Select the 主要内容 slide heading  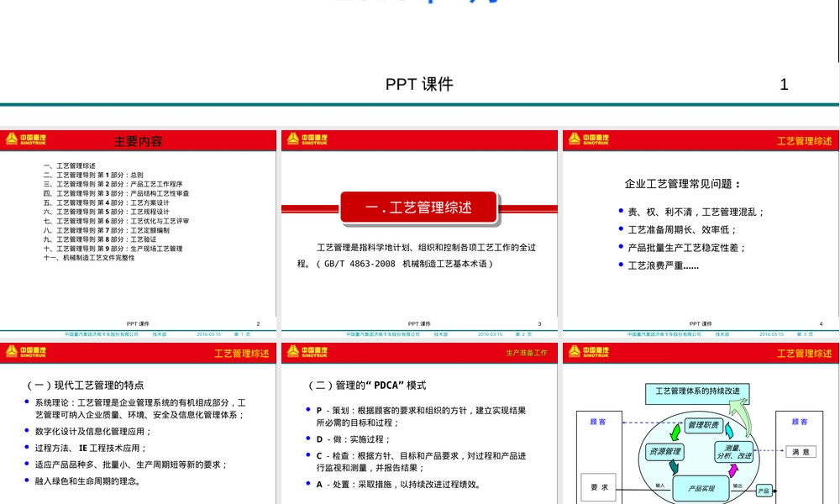[138, 141]
